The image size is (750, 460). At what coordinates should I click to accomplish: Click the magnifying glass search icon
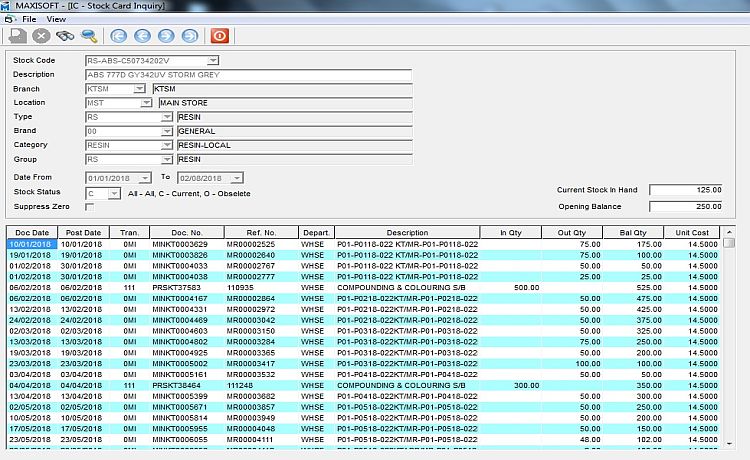tap(89, 36)
